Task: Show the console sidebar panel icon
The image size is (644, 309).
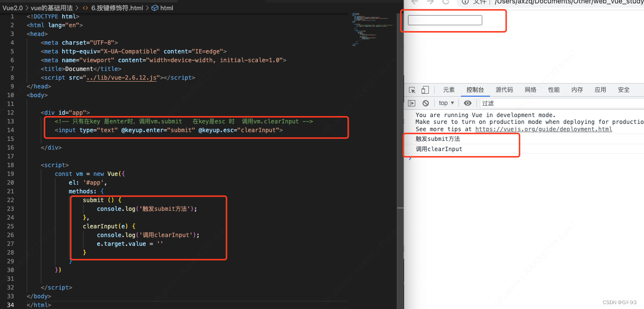Action: point(411,103)
